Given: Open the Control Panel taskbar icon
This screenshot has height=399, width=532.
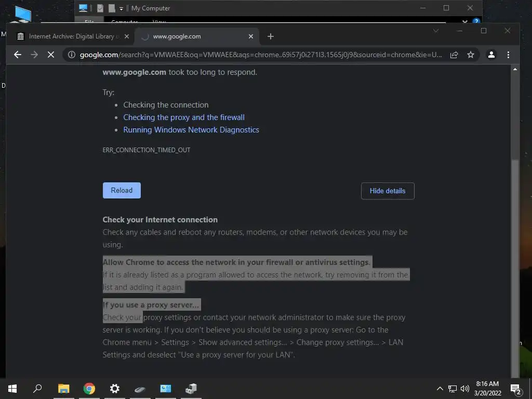Looking at the screenshot, I should [x=166, y=389].
